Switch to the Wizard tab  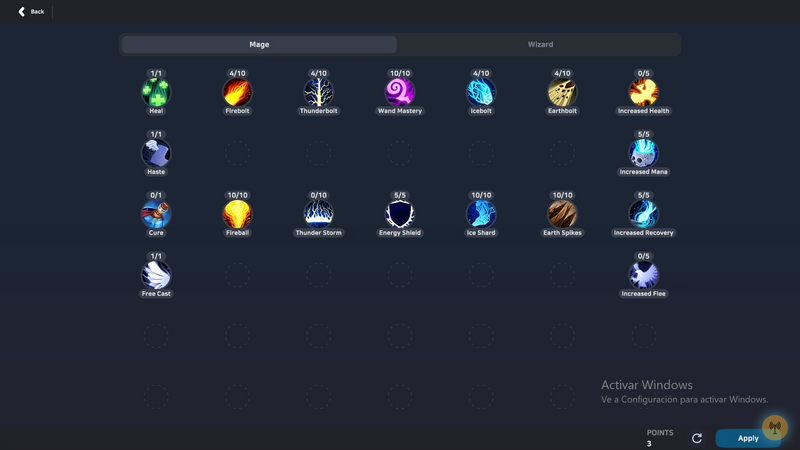click(540, 45)
